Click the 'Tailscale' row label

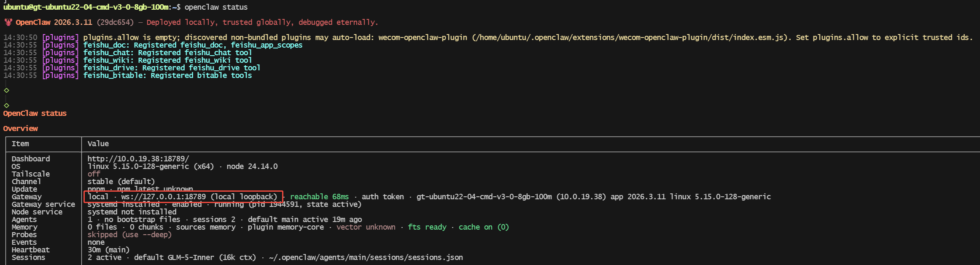31,174
